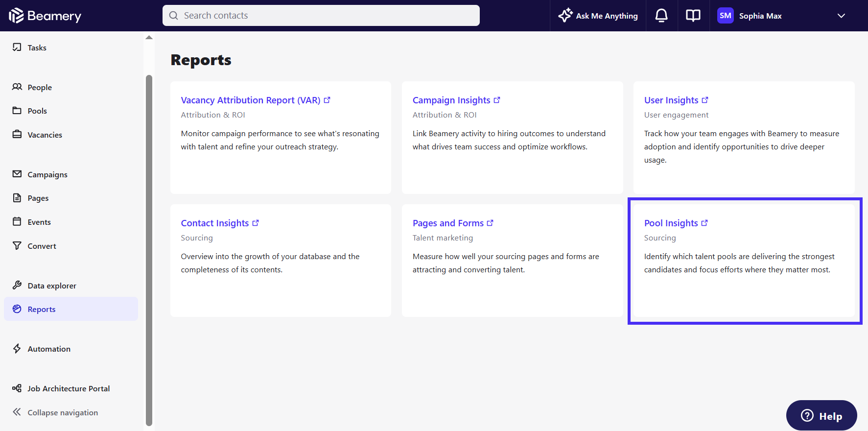The height and width of the screenshot is (431, 868).
Task: Click the Job Architecture Portal icon
Action: [x=17, y=388]
